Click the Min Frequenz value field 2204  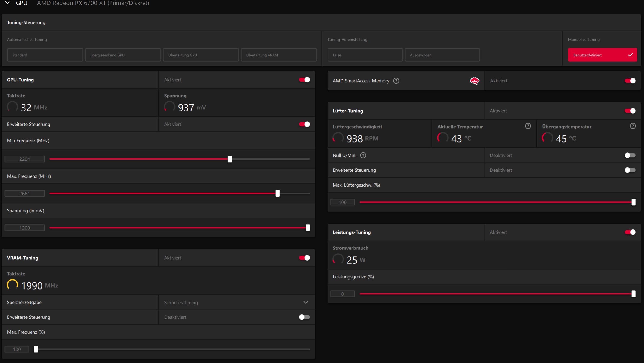click(x=25, y=159)
